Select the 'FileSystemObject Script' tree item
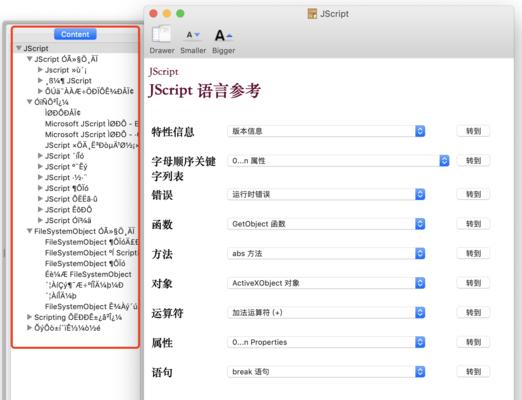 point(92,253)
